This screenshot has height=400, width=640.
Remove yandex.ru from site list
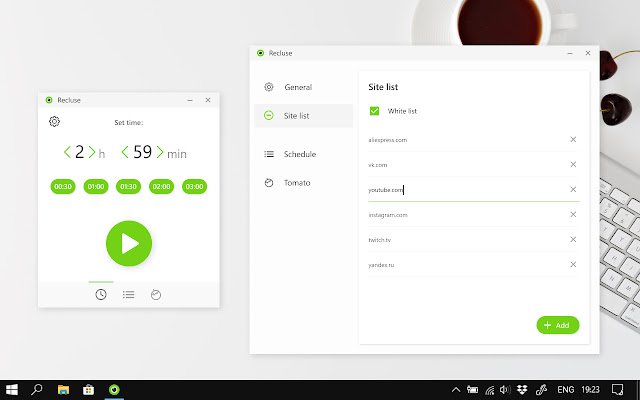[x=573, y=264]
